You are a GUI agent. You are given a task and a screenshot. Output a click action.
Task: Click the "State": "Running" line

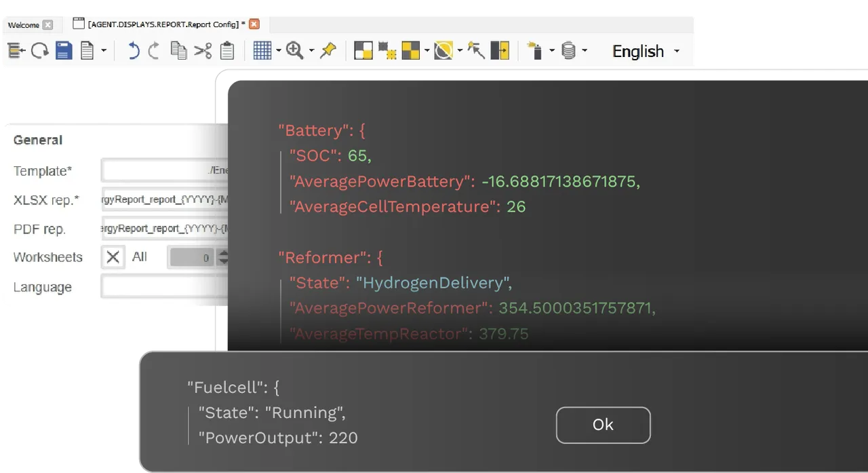(x=272, y=413)
